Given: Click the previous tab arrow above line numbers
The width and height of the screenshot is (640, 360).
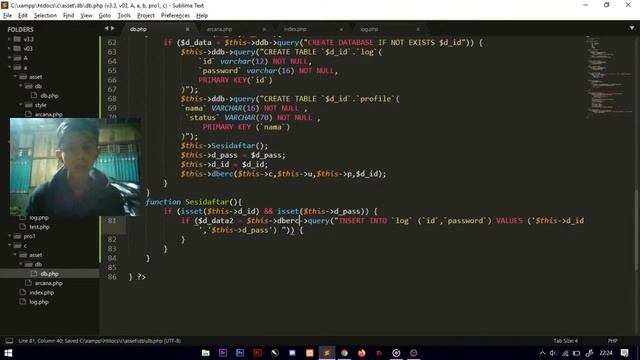Looking at the screenshot, I should click(x=106, y=29).
